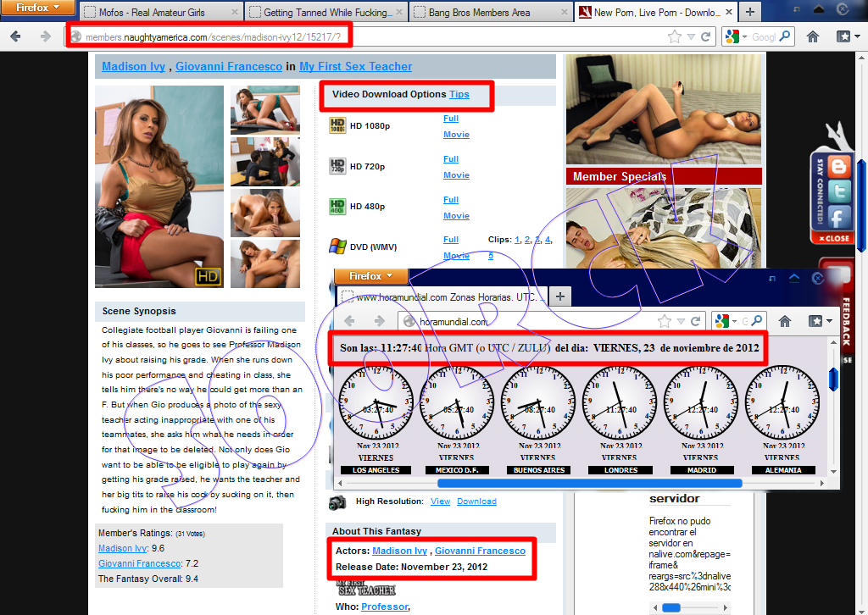Open the Tips link next to Video Download Options
868x615 pixels.
tap(459, 94)
